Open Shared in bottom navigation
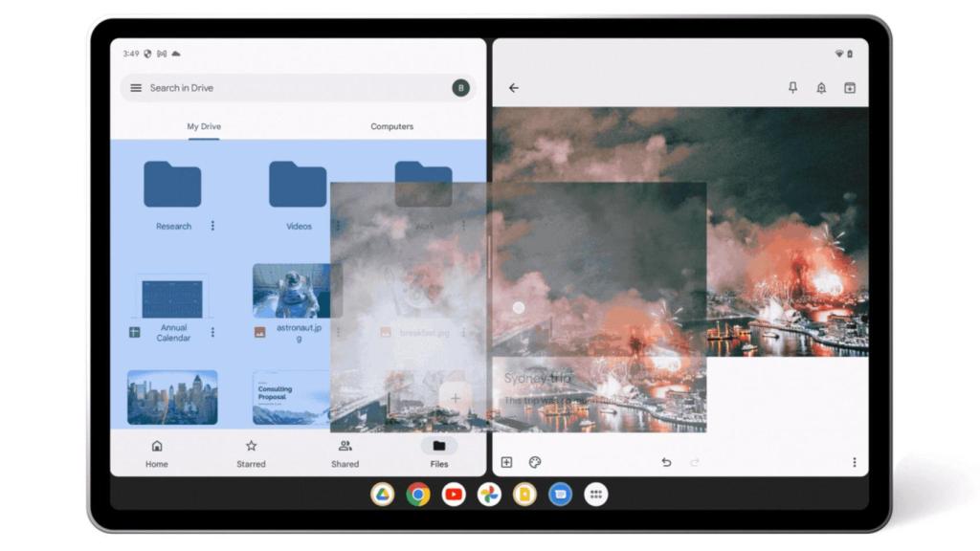The width and height of the screenshot is (980, 551). pyautogui.click(x=345, y=453)
